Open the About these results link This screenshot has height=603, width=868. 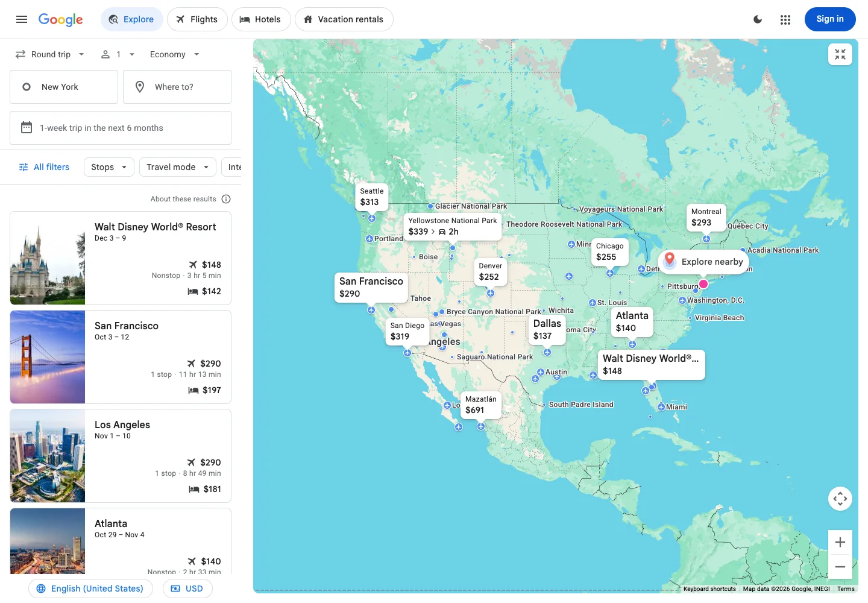tap(183, 199)
